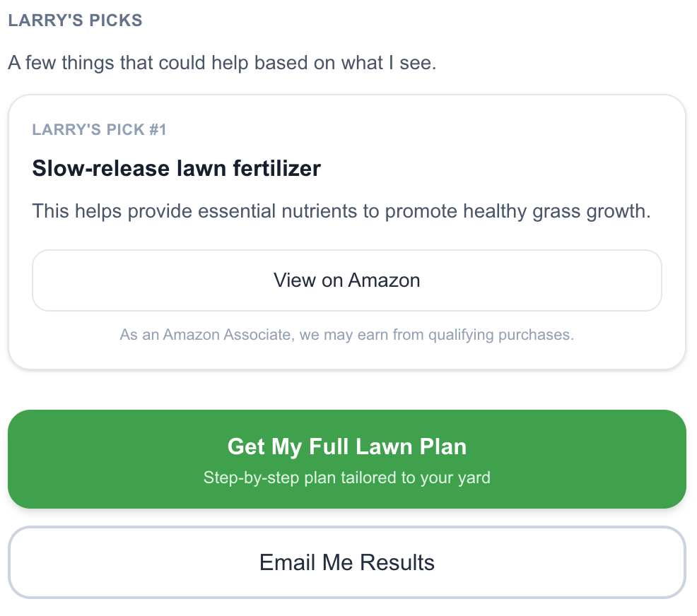
Task: Tap the bold Get My Full Lawn Plan text
Action: pos(346,446)
